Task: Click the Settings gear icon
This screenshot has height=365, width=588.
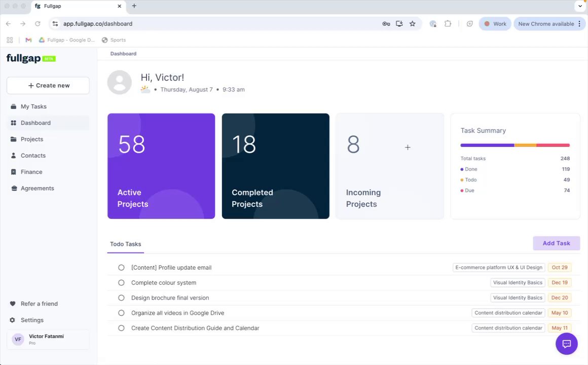Action: (12, 320)
